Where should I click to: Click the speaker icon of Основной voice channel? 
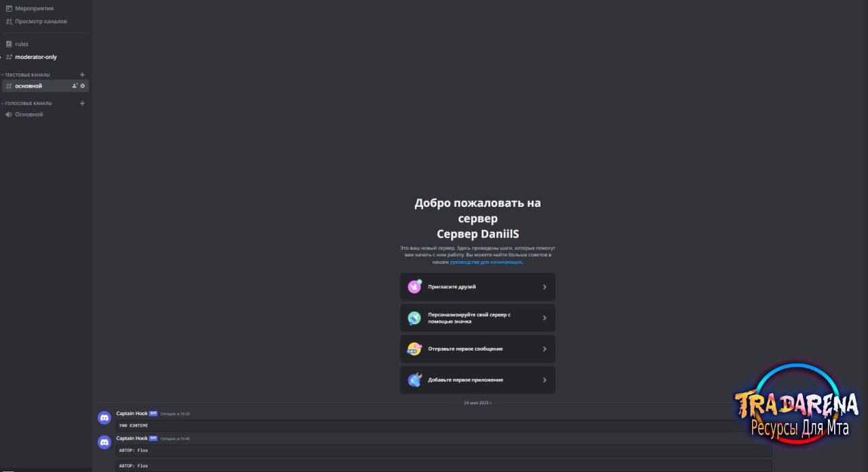click(9, 115)
